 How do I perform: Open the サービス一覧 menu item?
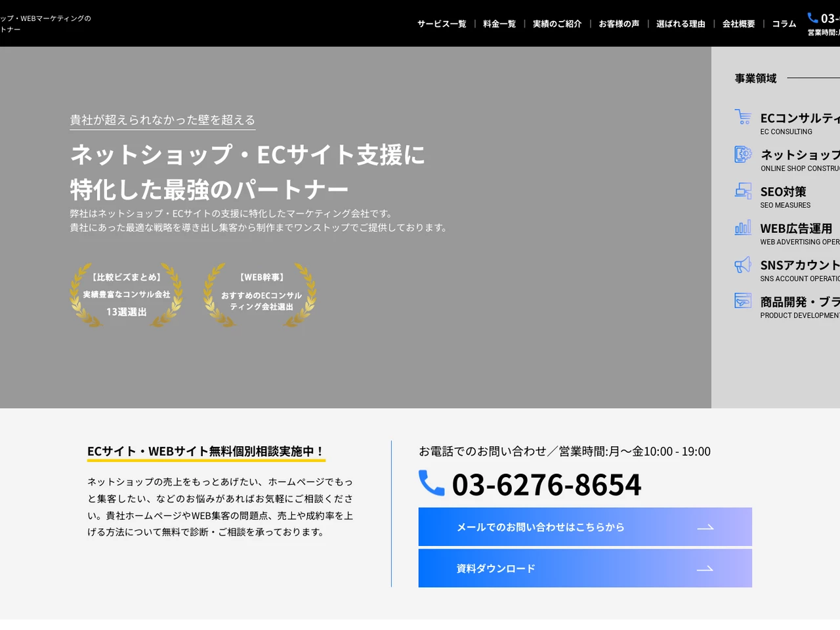(x=441, y=23)
